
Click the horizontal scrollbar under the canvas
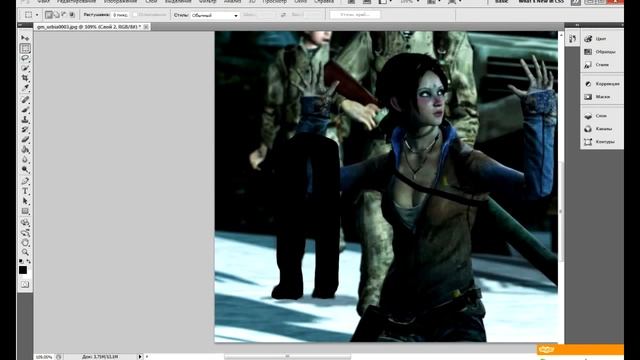pyautogui.click(x=287, y=356)
